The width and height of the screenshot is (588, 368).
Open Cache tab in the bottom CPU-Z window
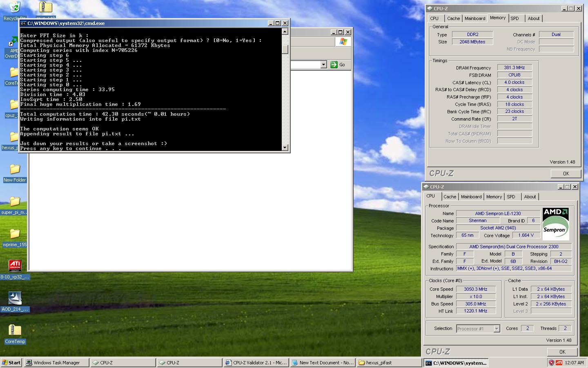(x=450, y=197)
